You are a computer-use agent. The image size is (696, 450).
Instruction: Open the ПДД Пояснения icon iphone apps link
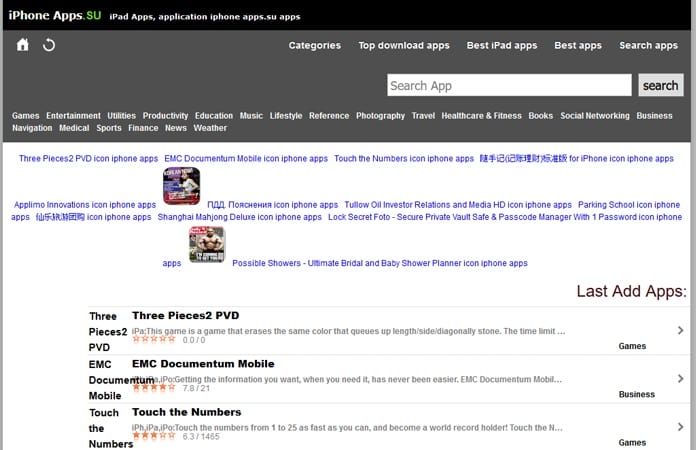(273, 205)
